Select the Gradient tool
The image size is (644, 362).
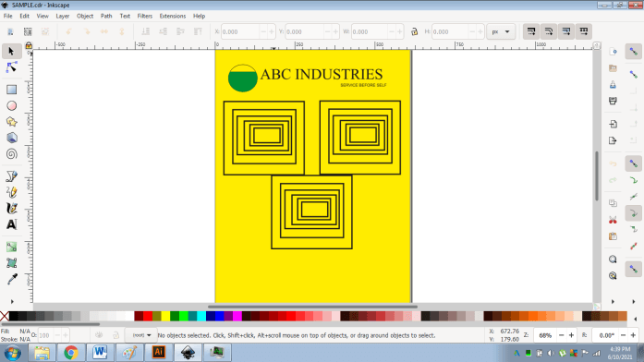coord(11,247)
